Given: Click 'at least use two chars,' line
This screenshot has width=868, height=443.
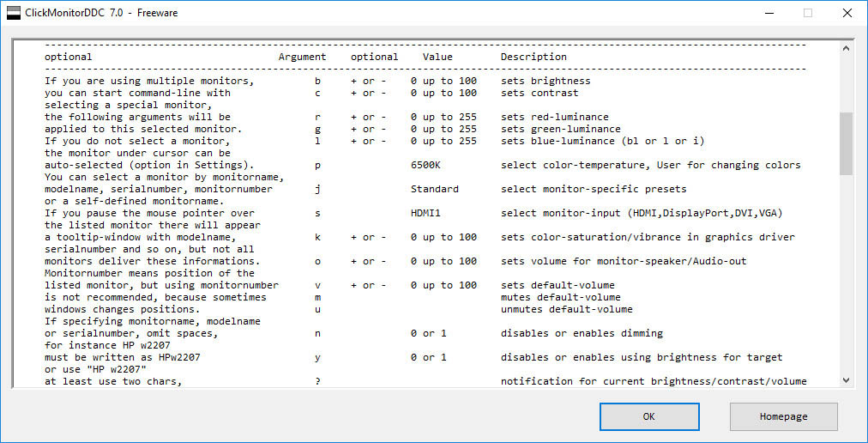Looking at the screenshot, I should click(x=113, y=381).
